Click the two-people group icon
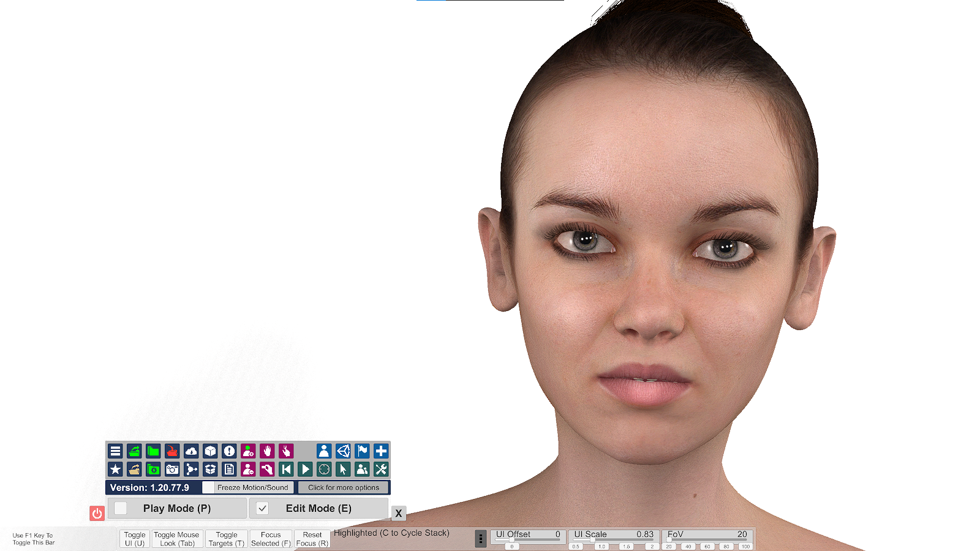This screenshot has width=980, height=551. (x=362, y=470)
